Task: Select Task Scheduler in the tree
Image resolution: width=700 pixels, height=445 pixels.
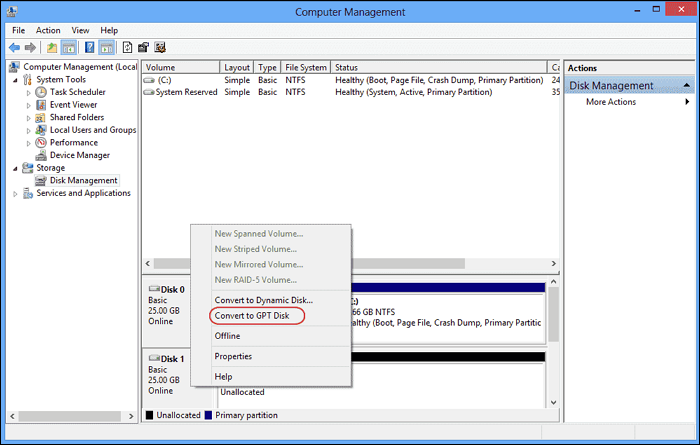Action: click(76, 92)
